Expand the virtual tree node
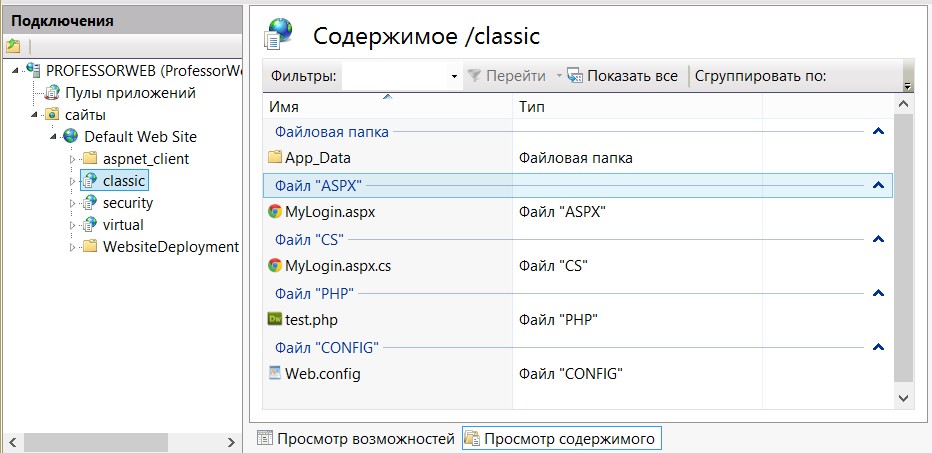Image resolution: width=932 pixels, height=453 pixels. pyautogui.click(x=73, y=225)
